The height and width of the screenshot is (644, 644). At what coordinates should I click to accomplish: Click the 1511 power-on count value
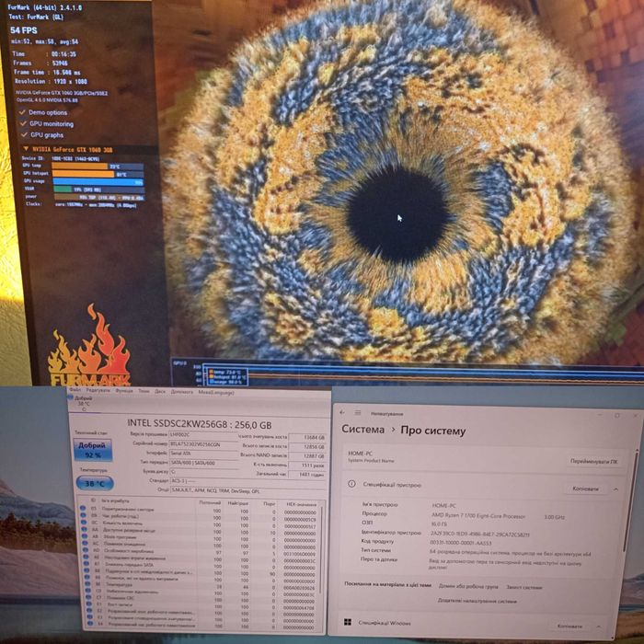[307, 466]
